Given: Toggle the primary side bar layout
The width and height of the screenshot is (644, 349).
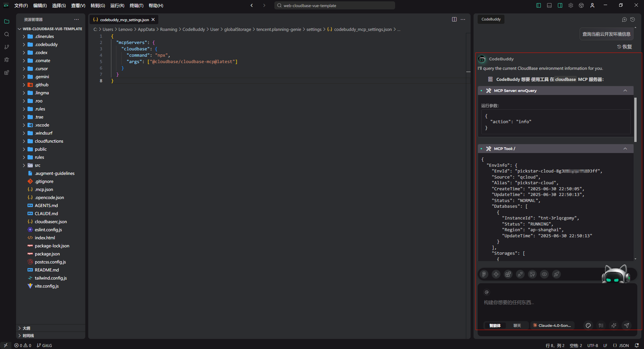Looking at the screenshot, I should 539,5.
